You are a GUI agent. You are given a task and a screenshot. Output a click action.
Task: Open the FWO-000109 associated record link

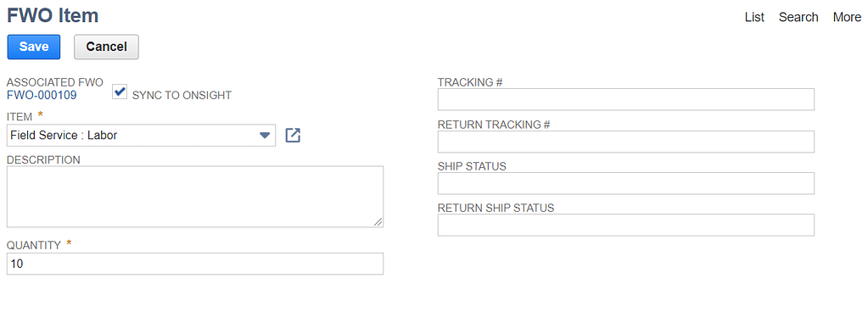click(x=42, y=95)
